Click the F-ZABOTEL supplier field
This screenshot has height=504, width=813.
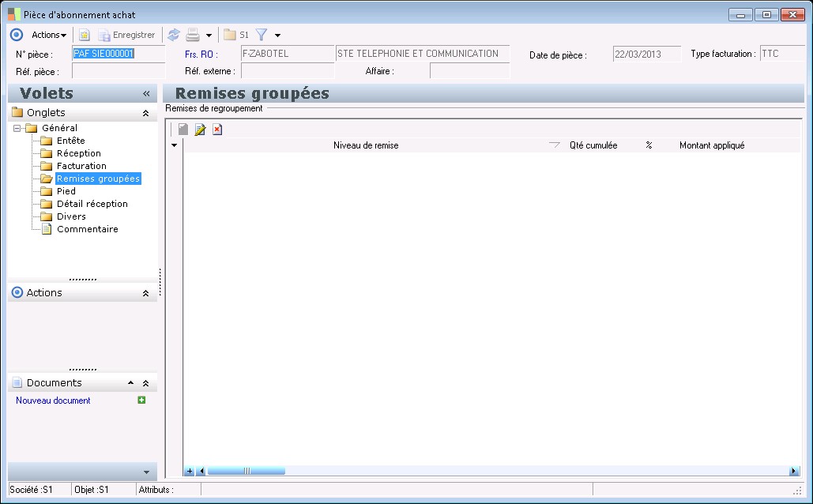(x=288, y=54)
